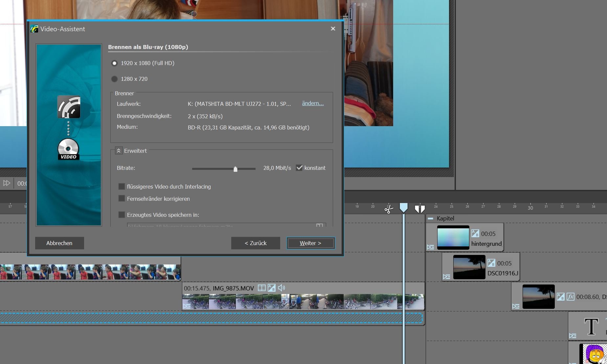607x364 pixels.
Task: Click the filmstrip icon on IMG_9875.MOV
Action: pyautogui.click(x=262, y=288)
